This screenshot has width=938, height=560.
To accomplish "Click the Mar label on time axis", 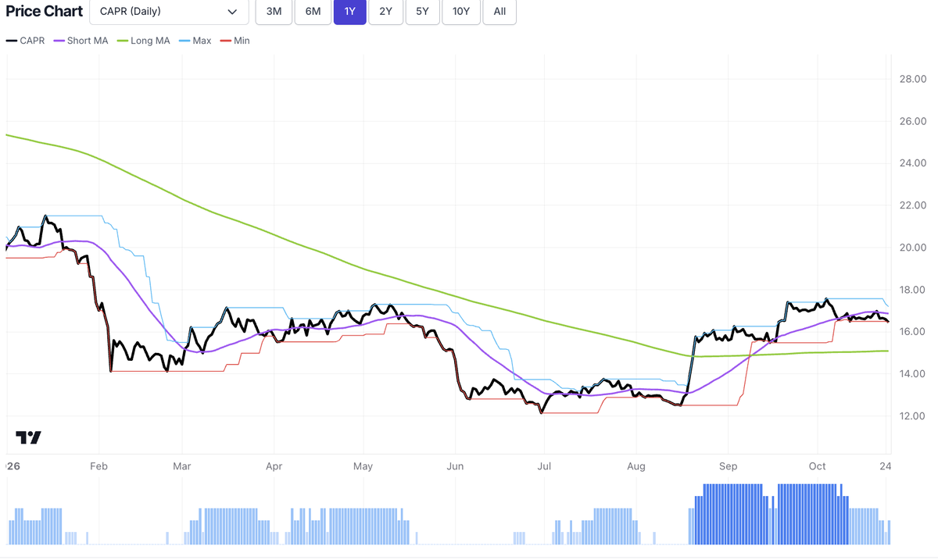I will tap(181, 466).
